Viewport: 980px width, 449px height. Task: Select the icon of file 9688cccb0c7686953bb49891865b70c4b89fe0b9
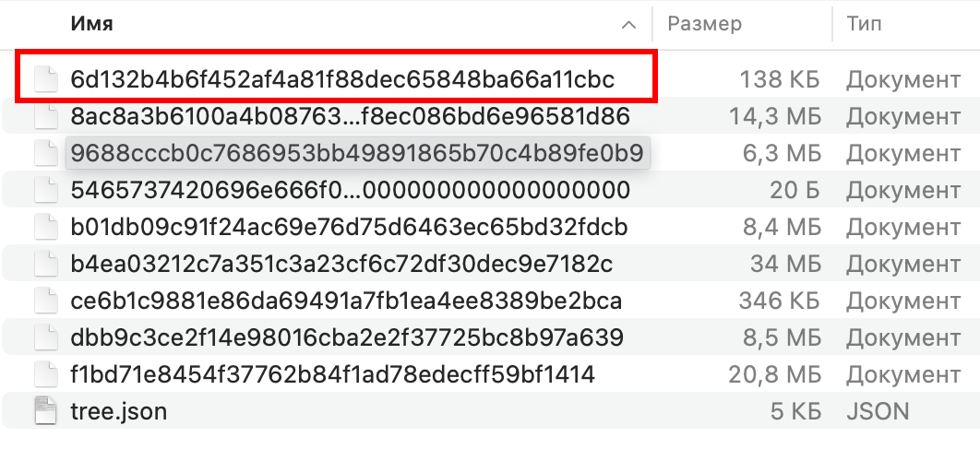click(x=46, y=154)
